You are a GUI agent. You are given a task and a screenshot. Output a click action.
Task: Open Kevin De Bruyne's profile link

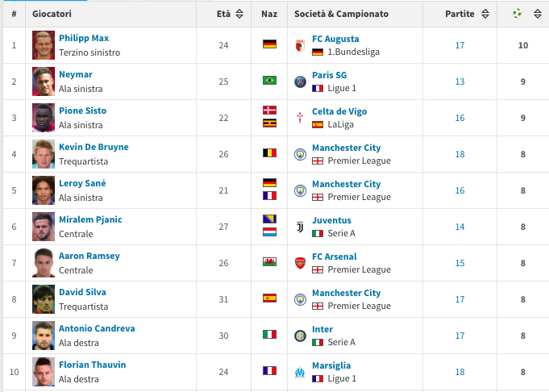tap(94, 147)
